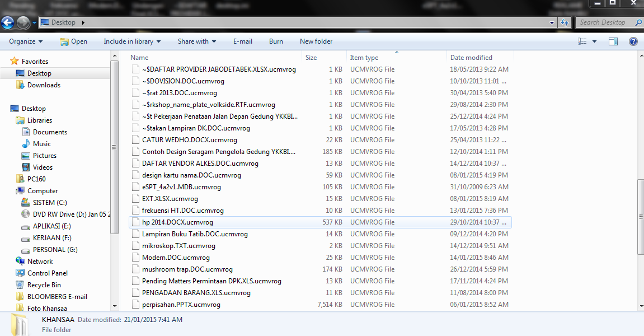This screenshot has width=644, height=336.
Task: Click the refresh button beside address bar
Action: point(565,22)
